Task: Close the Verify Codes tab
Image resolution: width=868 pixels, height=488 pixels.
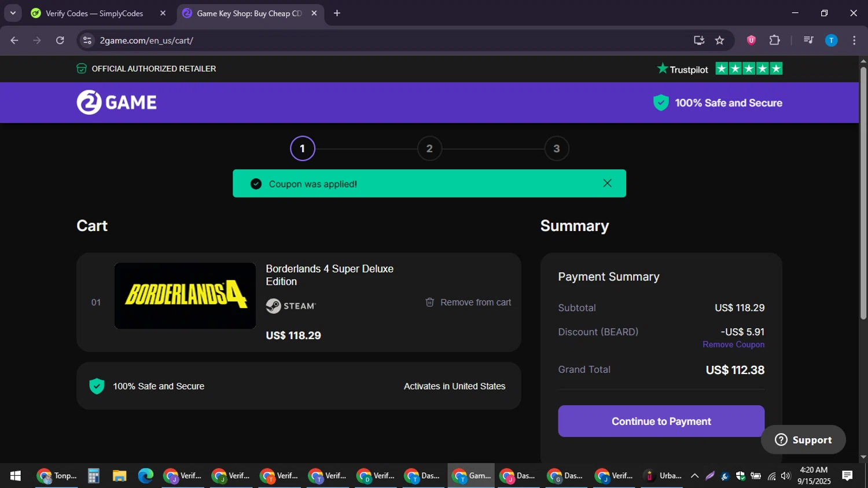Action: tap(163, 13)
